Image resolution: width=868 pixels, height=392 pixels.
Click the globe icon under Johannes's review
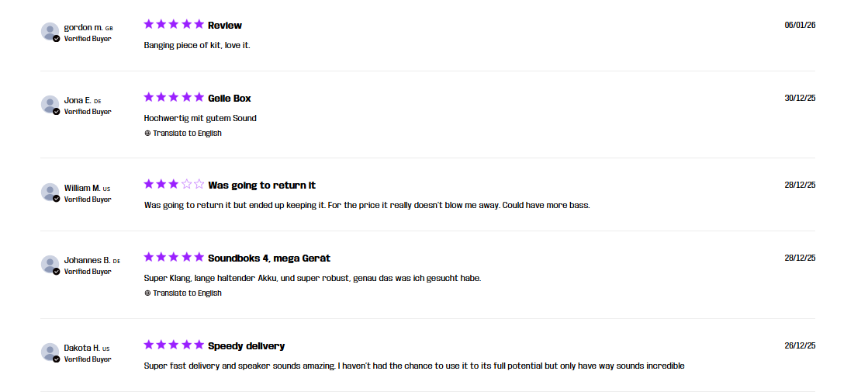pos(147,293)
